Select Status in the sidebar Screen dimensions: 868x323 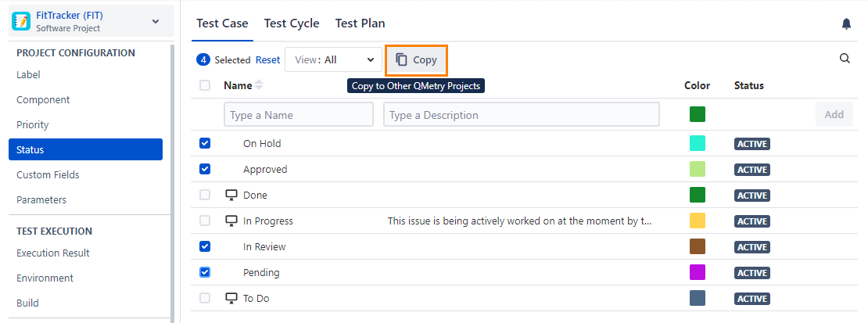[x=86, y=149]
